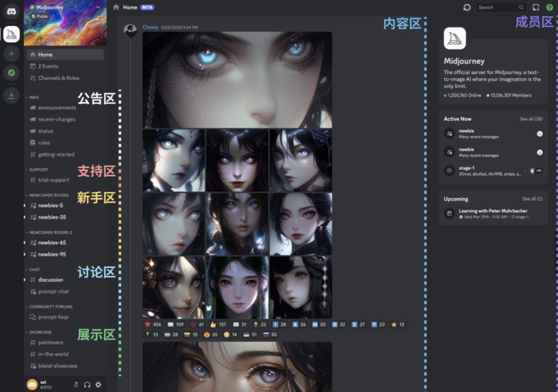Click the green Add a Server plus icon
The height and width of the screenshot is (392, 558).
11,53
